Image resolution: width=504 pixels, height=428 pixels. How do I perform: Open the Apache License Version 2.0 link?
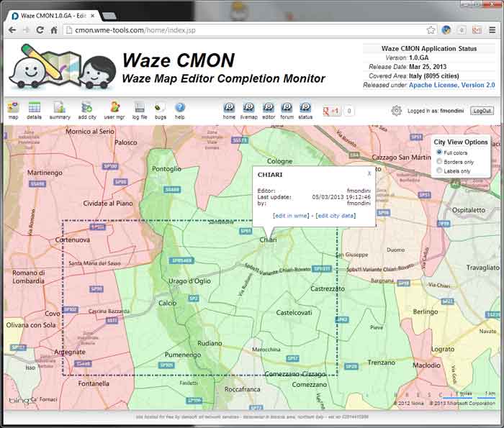[x=452, y=85]
